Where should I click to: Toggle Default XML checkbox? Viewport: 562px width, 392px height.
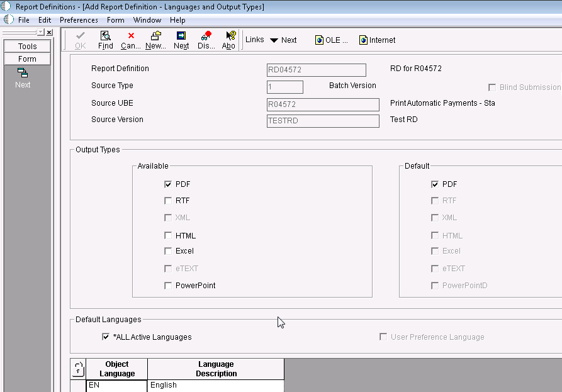pyautogui.click(x=435, y=218)
